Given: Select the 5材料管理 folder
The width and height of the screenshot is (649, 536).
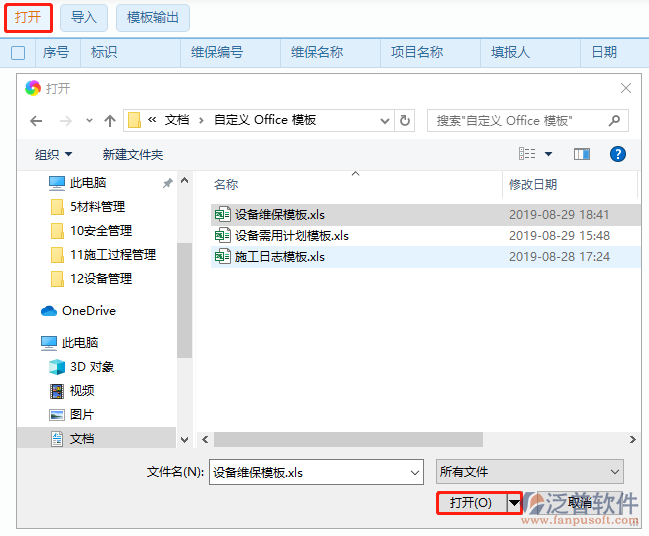Looking at the screenshot, I should pos(88,207).
